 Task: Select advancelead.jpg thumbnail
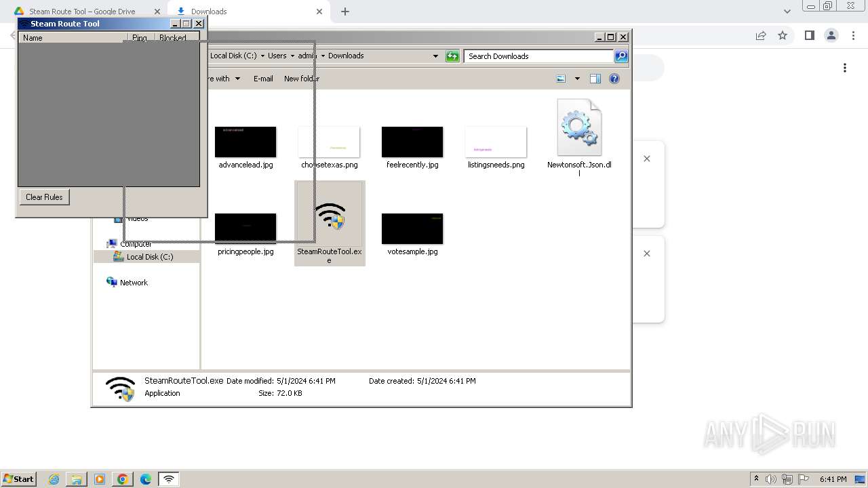click(245, 142)
